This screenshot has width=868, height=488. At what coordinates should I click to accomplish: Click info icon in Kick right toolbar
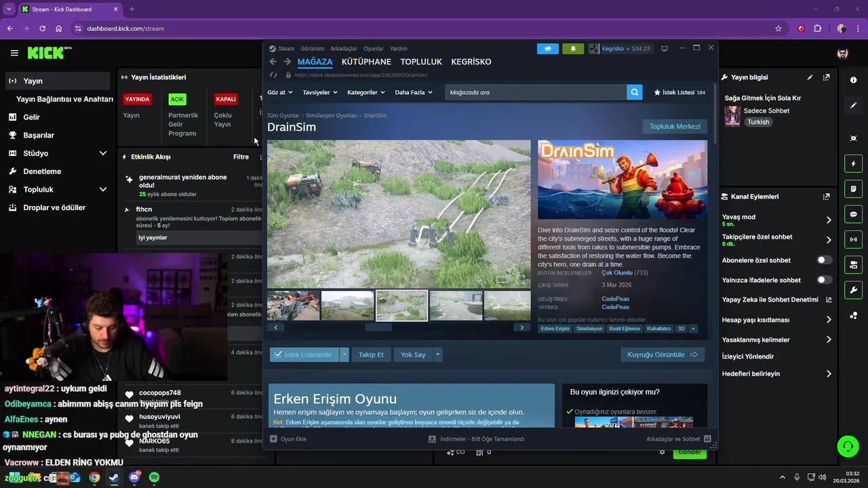click(x=853, y=80)
